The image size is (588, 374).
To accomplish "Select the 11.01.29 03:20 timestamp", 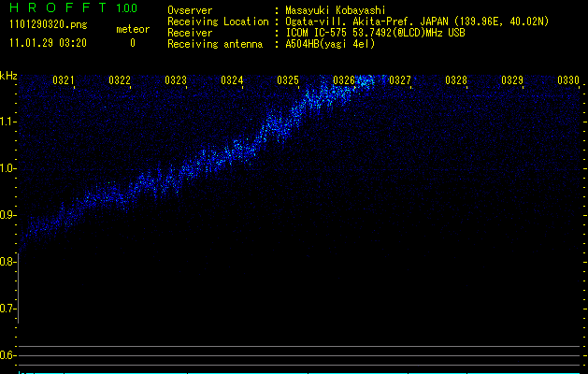I will 48,43.
